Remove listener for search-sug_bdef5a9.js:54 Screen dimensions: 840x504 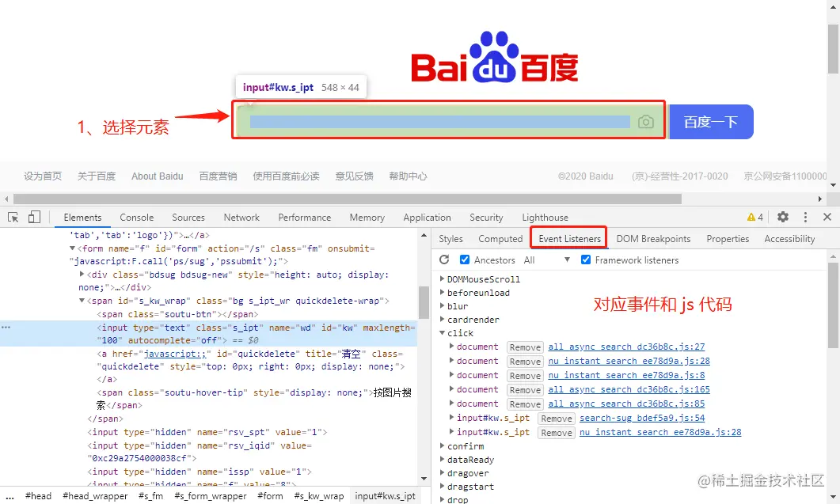coord(556,419)
